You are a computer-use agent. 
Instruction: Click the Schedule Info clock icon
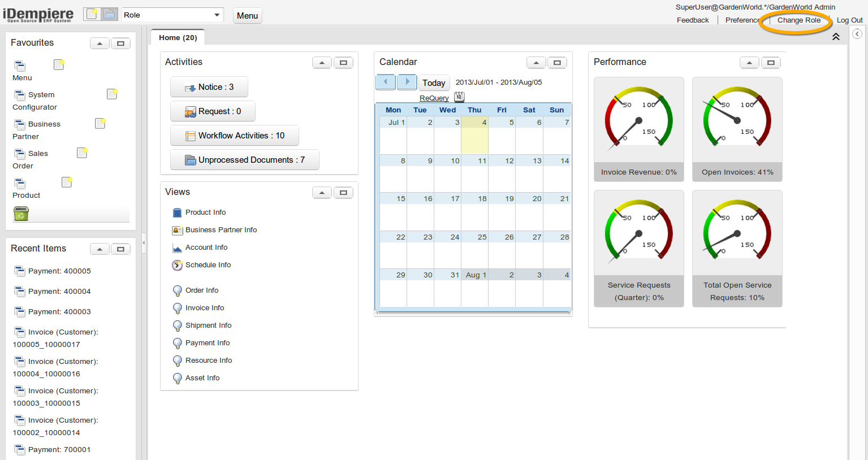point(177,265)
